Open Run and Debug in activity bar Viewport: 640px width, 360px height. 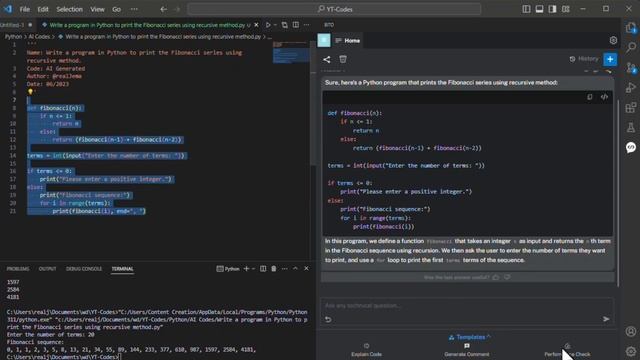pyautogui.click(x=631, y=87)
